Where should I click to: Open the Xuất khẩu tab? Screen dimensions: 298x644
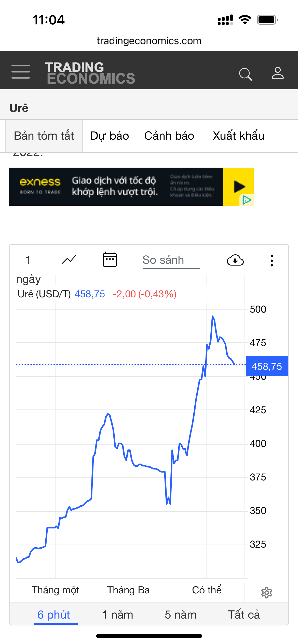click(x=238, y=136)
